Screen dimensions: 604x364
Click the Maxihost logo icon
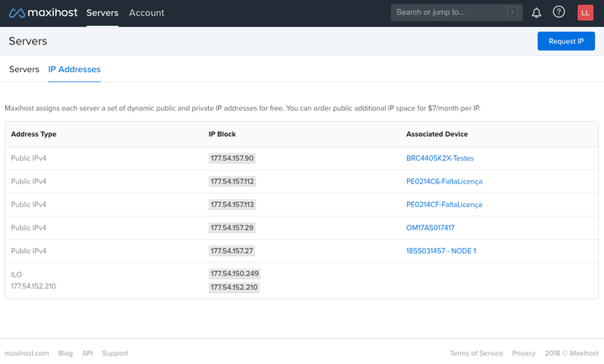pos(15,13)
